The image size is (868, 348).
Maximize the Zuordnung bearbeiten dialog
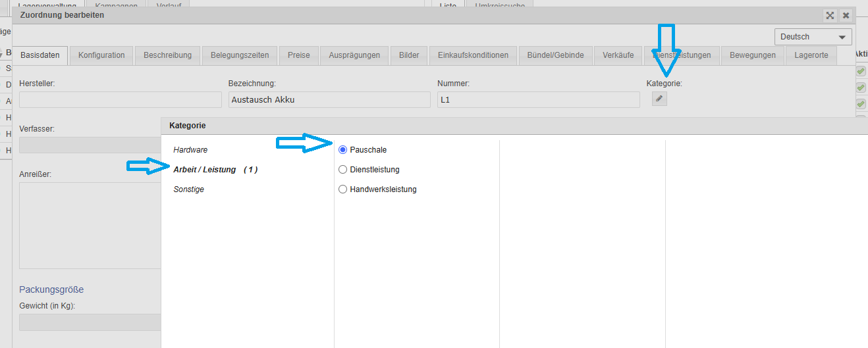pos(830,15)
